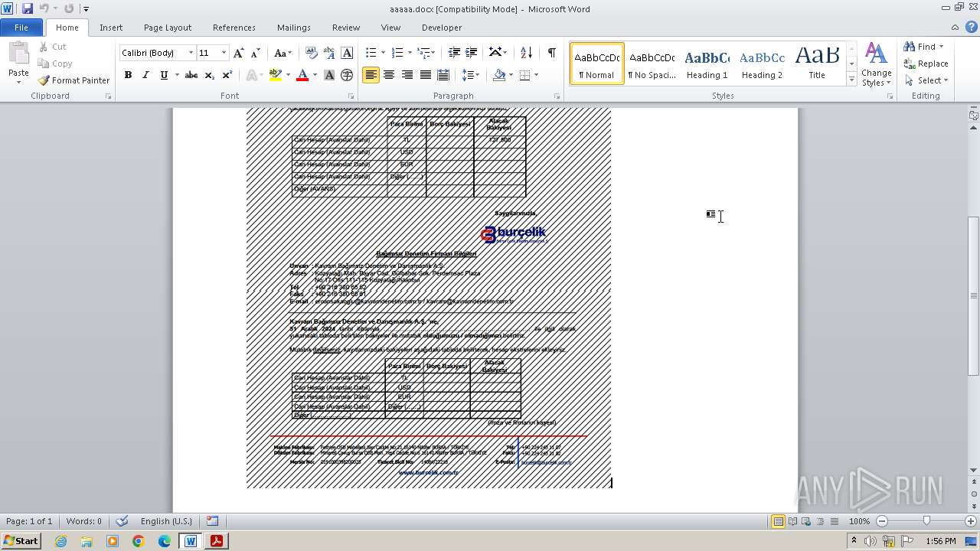
Task: Increase paragraph indent
Action: pyautogui.click(x=472, y=53)
